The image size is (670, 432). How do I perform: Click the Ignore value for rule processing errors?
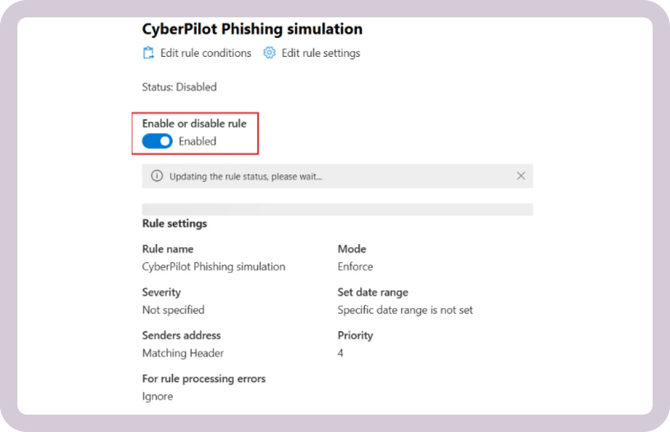pyautogui.click(x=157, y=396)
